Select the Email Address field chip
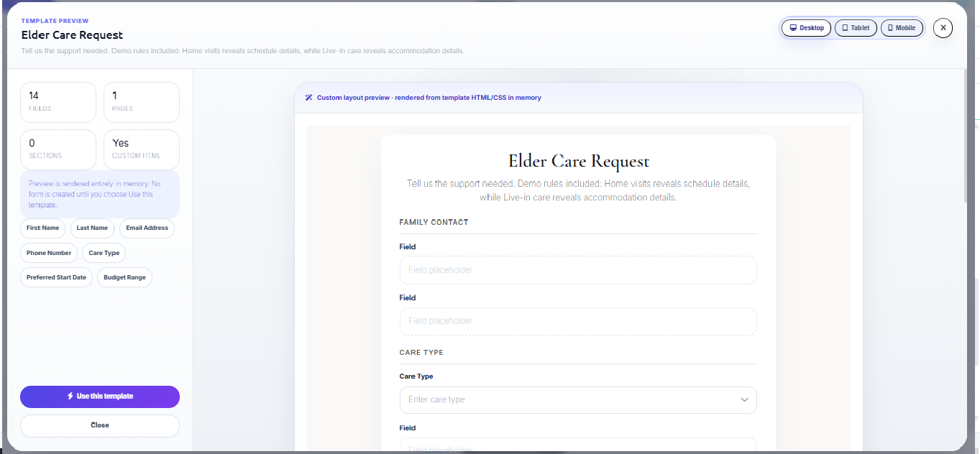This screenshot has height=454, width=980. click(x=147, y=228)
